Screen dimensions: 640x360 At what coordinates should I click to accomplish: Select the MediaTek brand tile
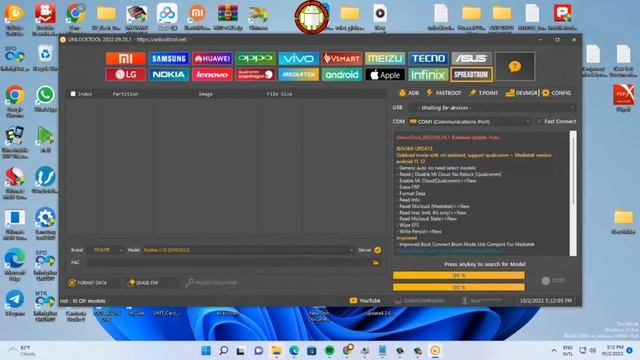tap(298, 74)
